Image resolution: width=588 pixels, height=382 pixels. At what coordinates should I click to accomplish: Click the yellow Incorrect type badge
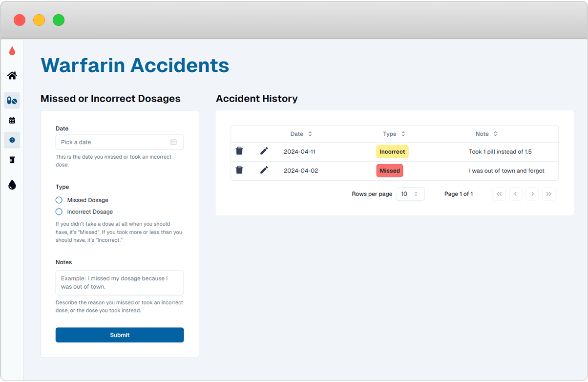coord(392,151)
